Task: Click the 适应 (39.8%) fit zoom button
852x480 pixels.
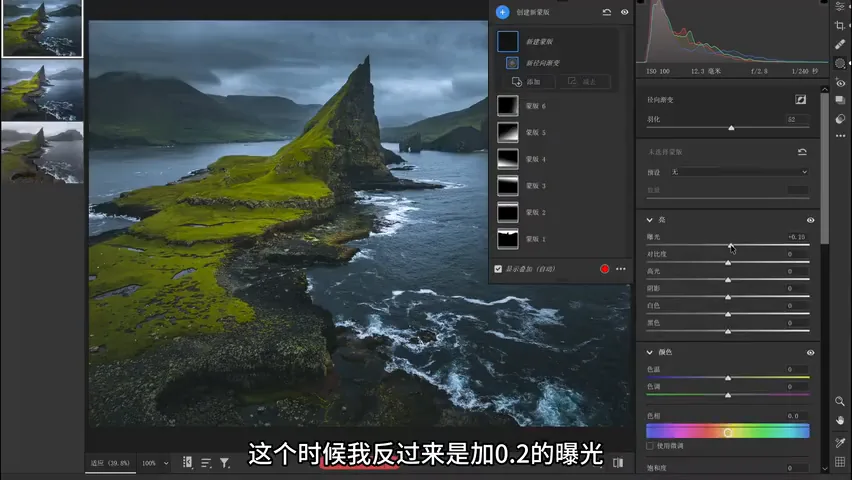Action: tap(110, 463)
